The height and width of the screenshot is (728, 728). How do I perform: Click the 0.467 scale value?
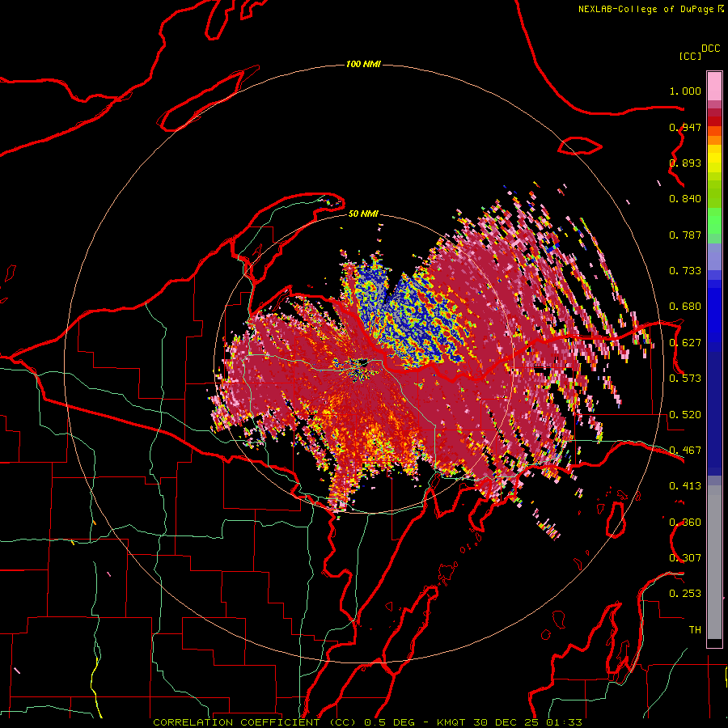click(x=685, y=451)
